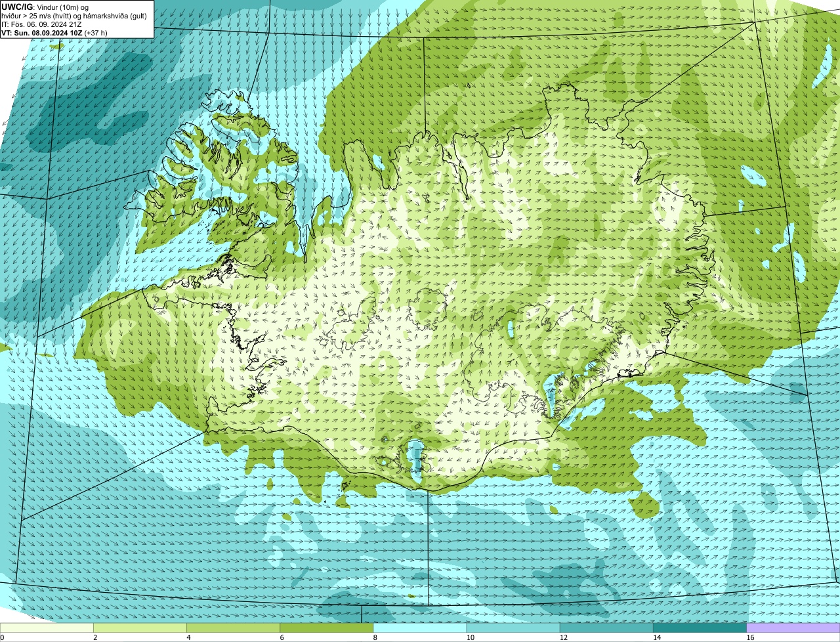This screenshot has width=840, height=642.
Task: Click the legend value '4'
Action: click(x=188, y=637)
